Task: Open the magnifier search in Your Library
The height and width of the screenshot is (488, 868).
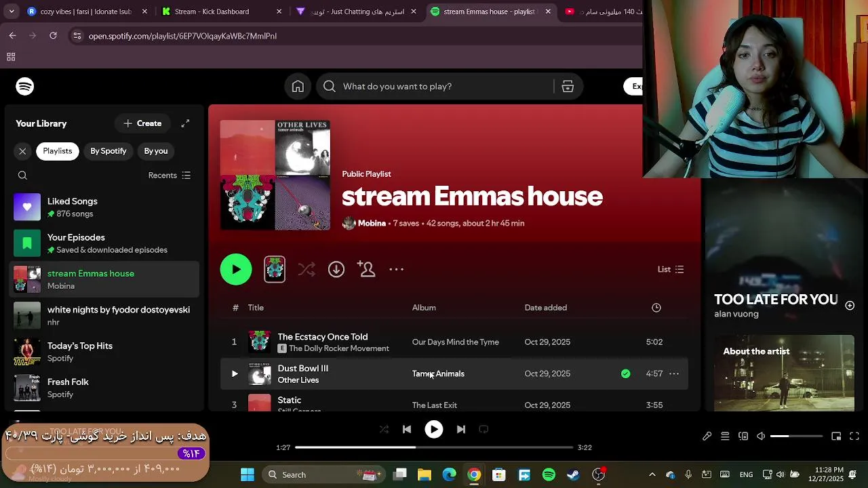Action: click(22, 176)
